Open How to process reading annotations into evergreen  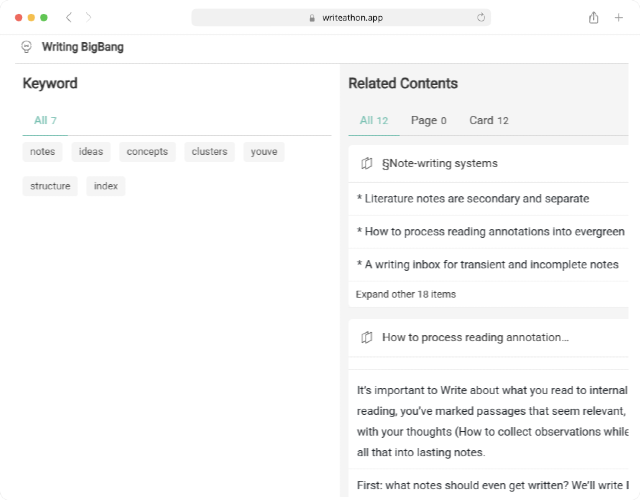[x=491, y=232]
